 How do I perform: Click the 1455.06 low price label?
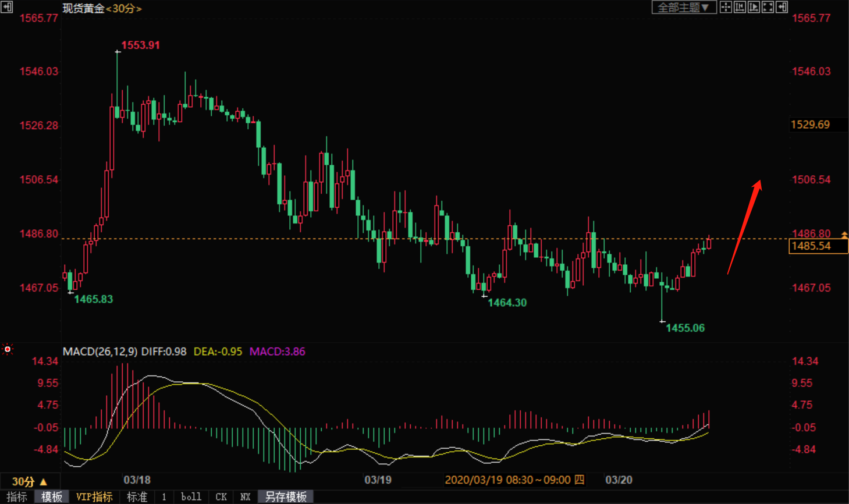coord(685,328)
